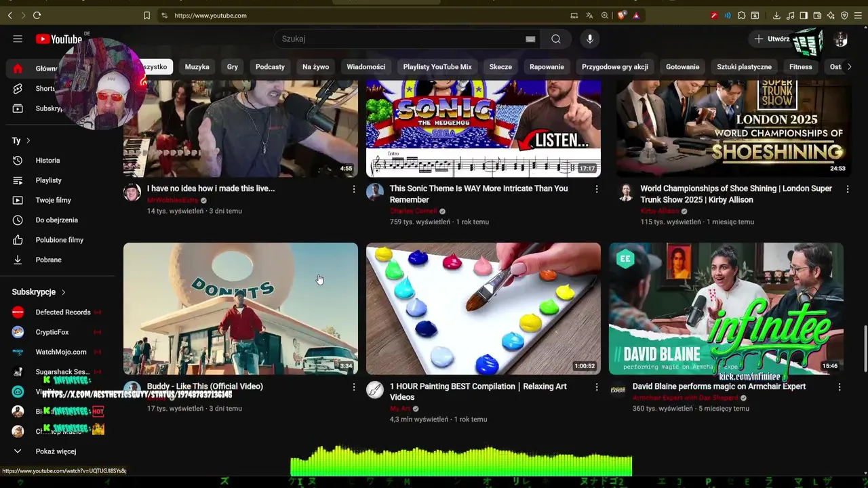Screen dimensions: 868x488
Task: Open the account avatar menu
Action: point(841,39)
